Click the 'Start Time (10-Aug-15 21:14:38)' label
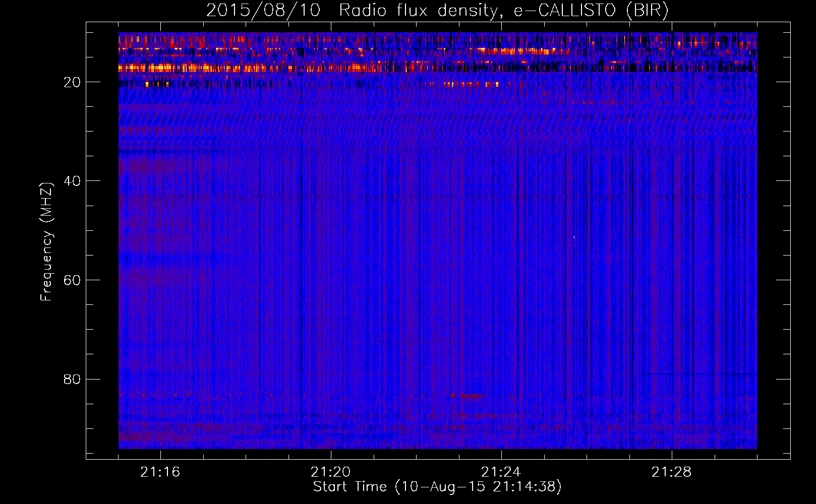This screenshot has height=504, width=816. point(437,487)
